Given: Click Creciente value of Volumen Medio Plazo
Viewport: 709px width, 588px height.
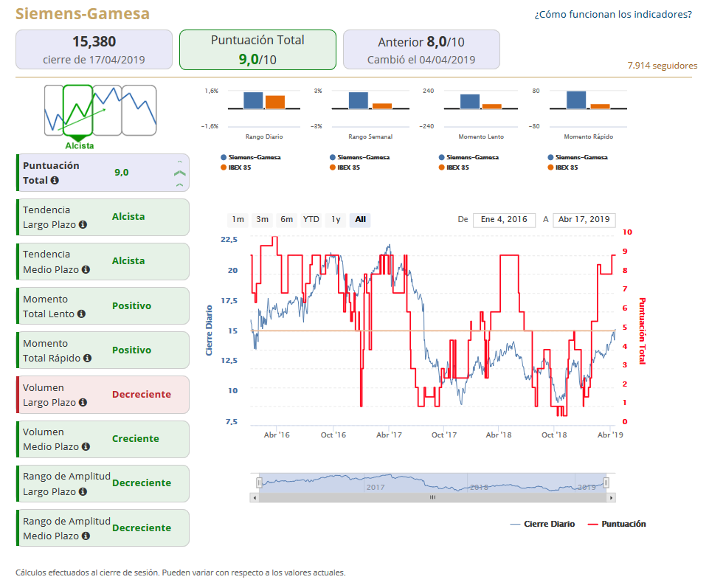Looking at the screenshot, I should pyautogui.click(x=136, y=439).
